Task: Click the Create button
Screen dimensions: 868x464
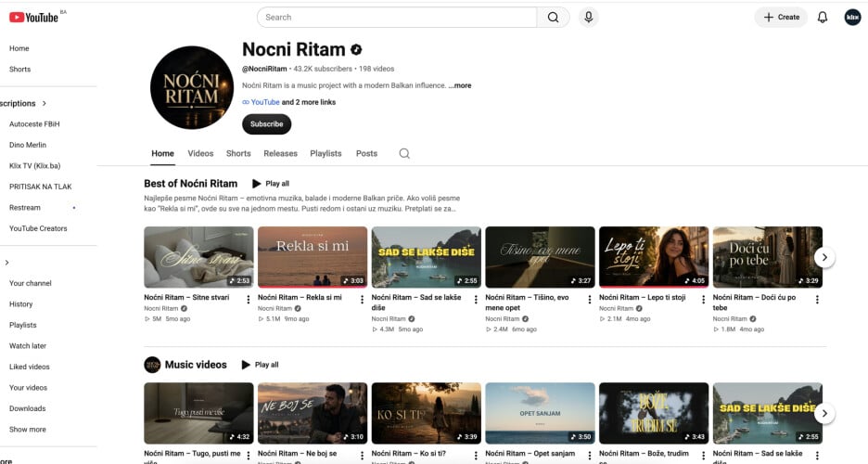Action: 781,17
